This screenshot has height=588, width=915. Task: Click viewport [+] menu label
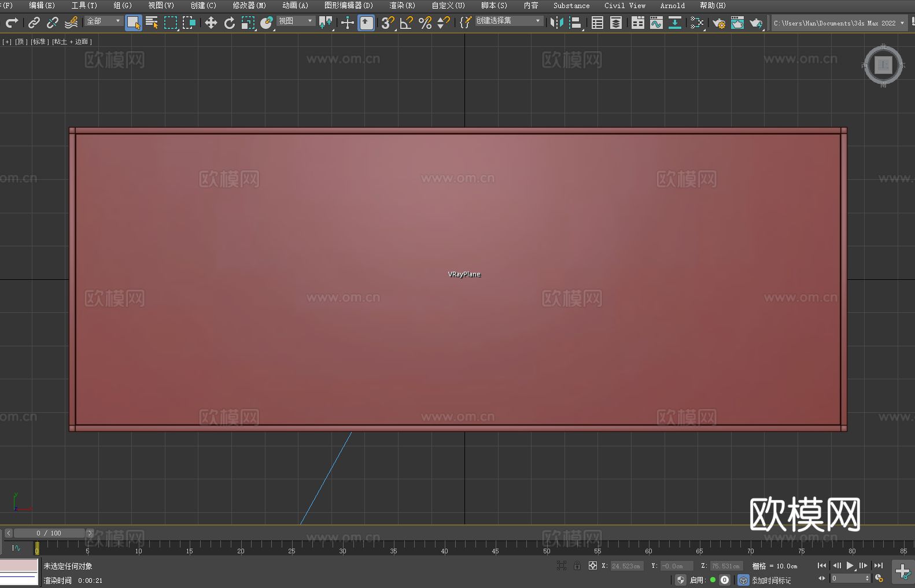tap(7, 42)
